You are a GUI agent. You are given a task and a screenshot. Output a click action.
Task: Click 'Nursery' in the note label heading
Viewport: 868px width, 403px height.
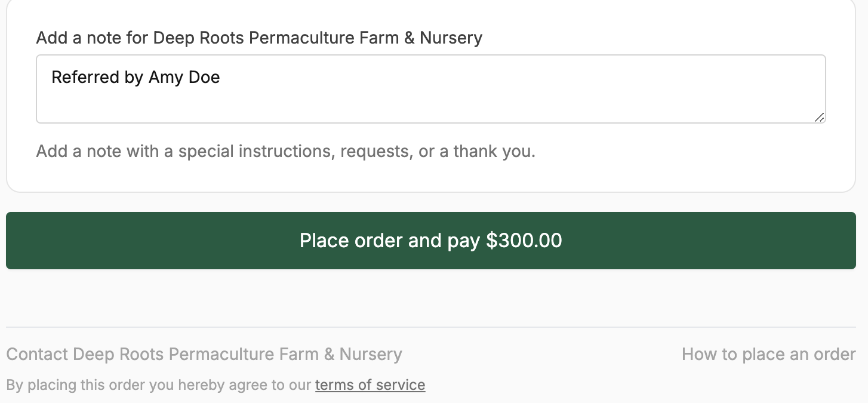451,38
